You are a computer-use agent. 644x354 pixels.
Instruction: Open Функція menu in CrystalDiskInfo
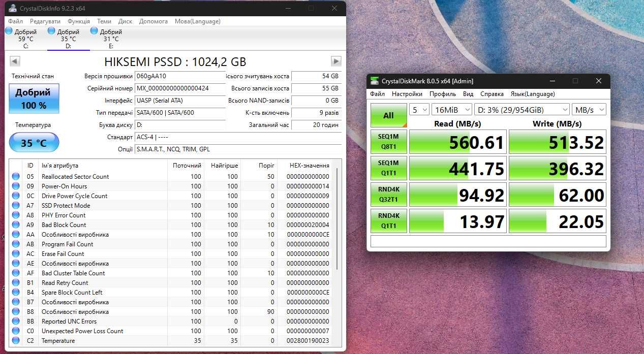click(79, 21)
